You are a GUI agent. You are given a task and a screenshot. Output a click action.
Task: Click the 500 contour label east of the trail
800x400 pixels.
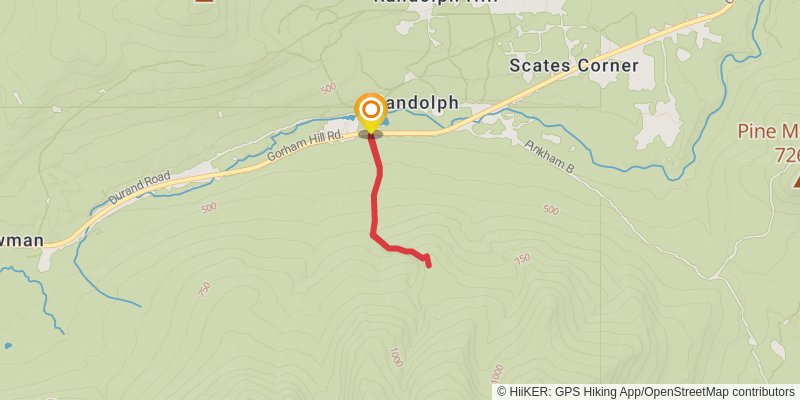(x=551, y=209)
